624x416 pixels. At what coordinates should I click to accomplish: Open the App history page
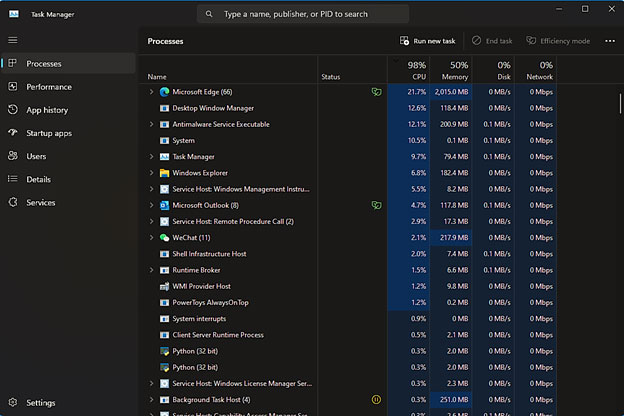click(68, 110)
